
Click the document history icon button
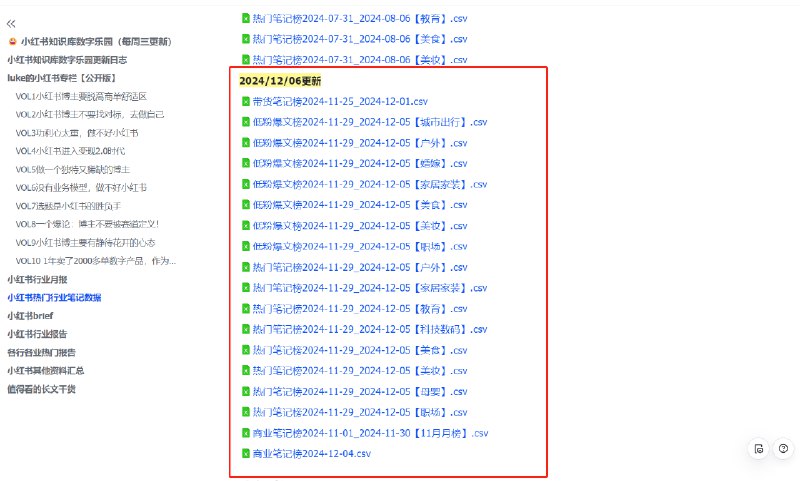pyautogui.click(x=759, y=449)
